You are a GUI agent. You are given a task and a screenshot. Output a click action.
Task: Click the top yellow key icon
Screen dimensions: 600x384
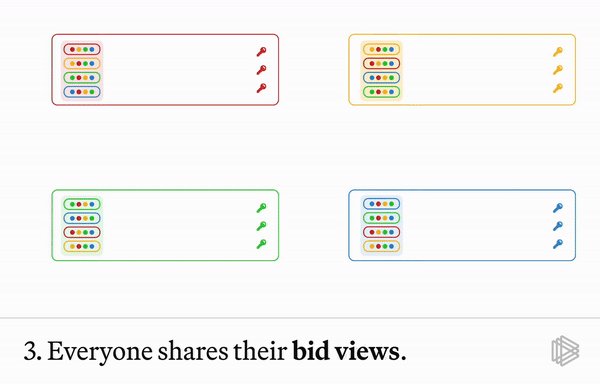pyautogui.click(x=558, y=52)
